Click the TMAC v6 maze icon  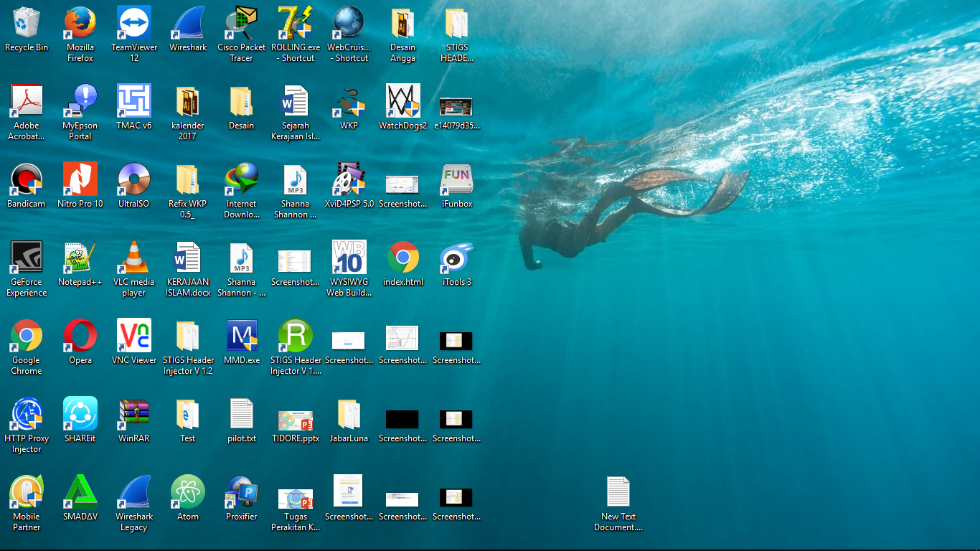tap(134, 101)
